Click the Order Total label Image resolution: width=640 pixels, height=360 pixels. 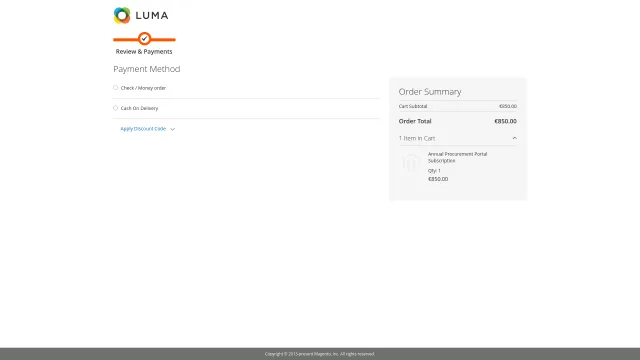[x=415, y=121]
